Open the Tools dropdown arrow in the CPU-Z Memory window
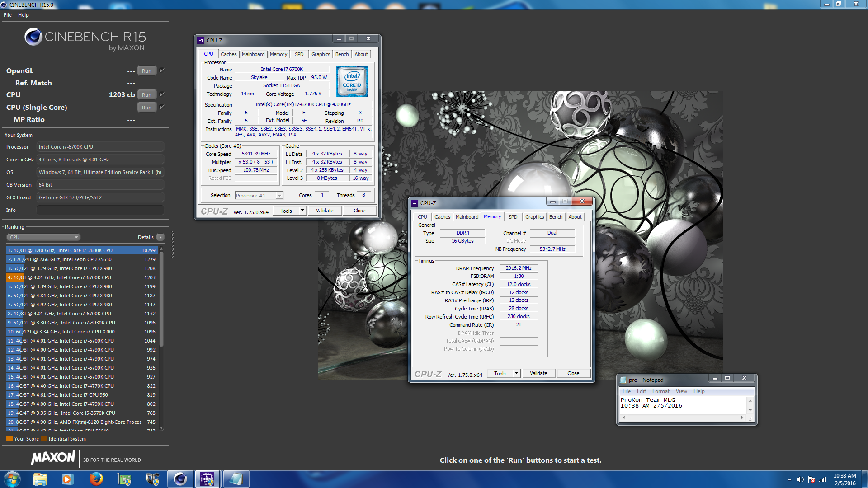This screenshot has height=488, width=868. 516,373
